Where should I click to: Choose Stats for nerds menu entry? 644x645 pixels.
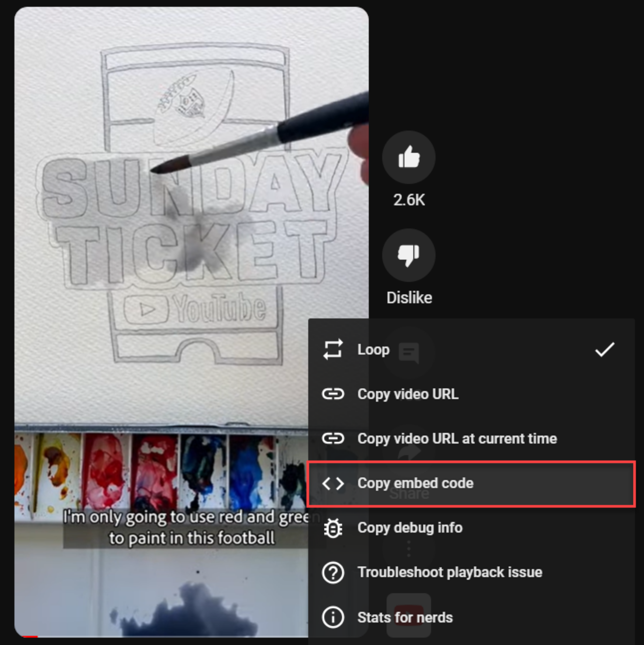pyautogui.click(x=404, y=617)
